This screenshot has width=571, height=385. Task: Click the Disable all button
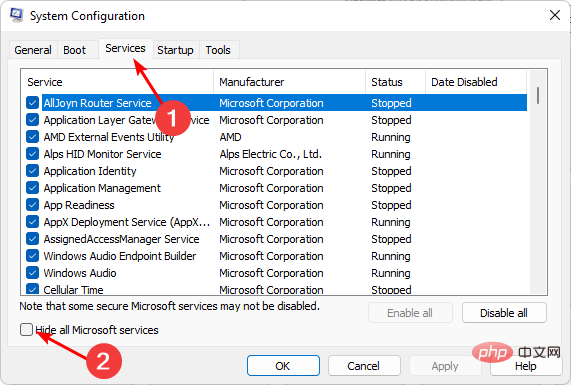point(504,313)
